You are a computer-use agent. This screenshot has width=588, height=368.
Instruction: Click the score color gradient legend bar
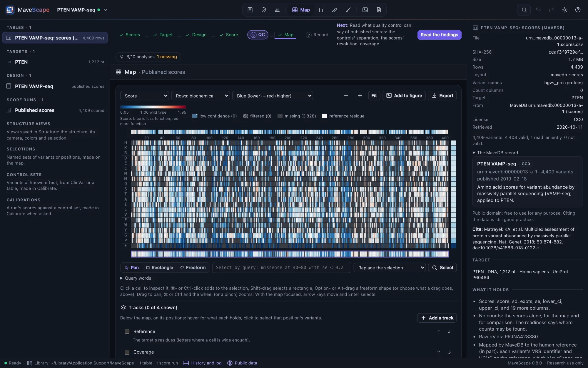pos(153,107)
